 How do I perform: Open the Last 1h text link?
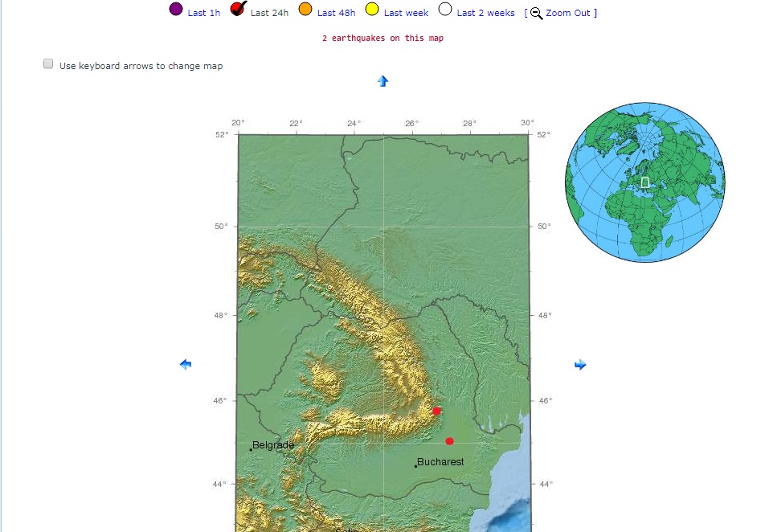tap(204, 13)
